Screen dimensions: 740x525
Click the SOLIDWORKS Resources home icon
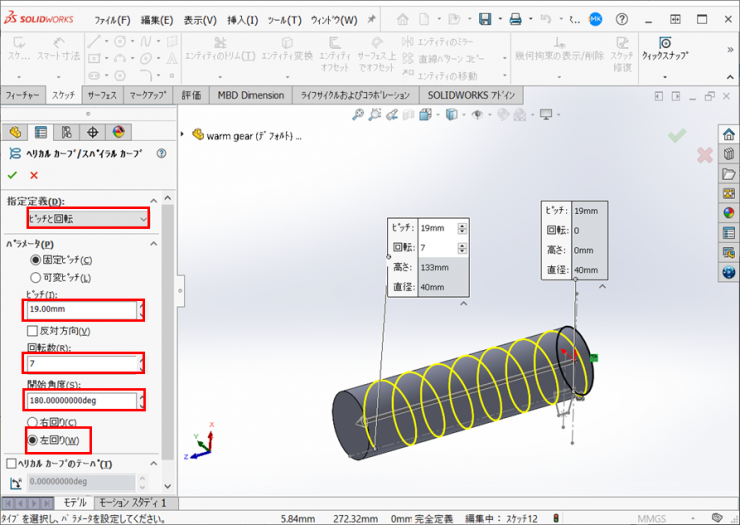click(x=728, y=134)
